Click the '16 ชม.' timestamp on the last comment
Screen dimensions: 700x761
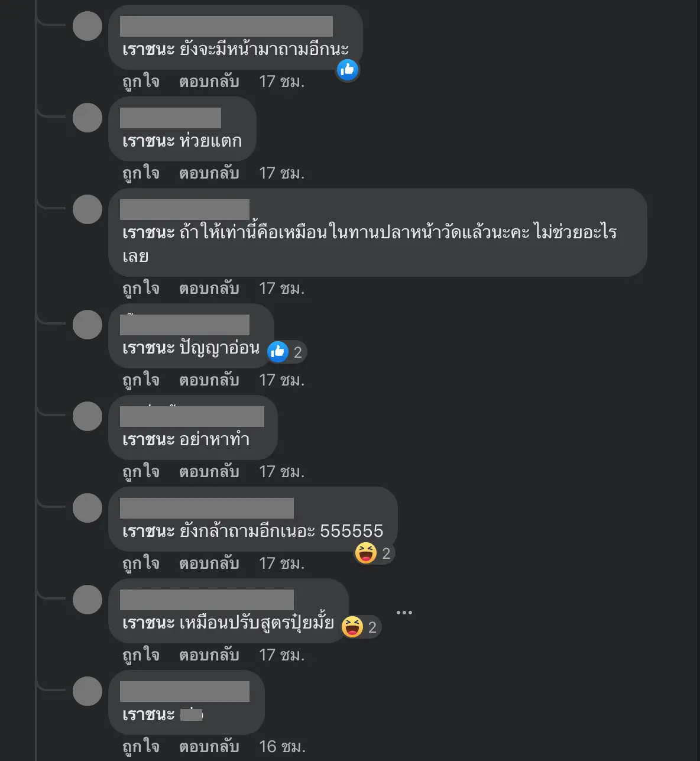coord(282,747)
